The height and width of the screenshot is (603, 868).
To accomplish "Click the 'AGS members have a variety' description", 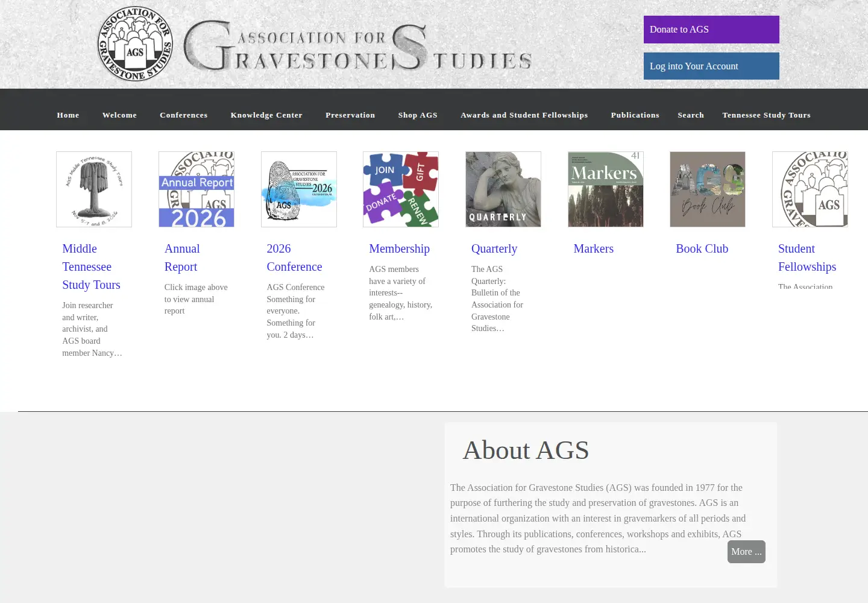I will pos(400,293).
